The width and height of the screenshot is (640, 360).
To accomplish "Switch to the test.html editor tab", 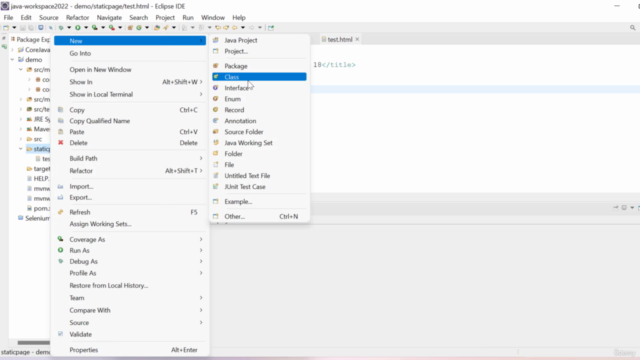I will [340, 39].
